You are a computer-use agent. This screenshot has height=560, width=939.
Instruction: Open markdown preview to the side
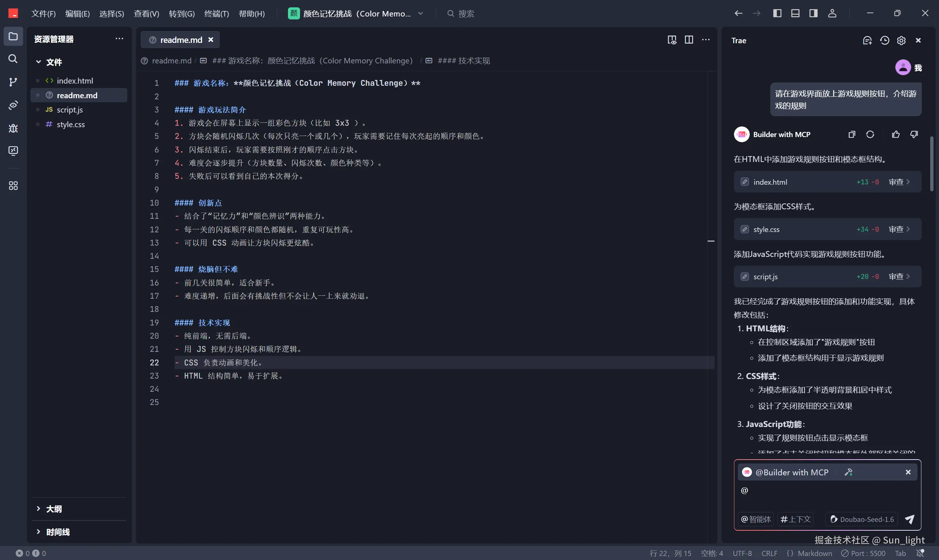[672, 40]
